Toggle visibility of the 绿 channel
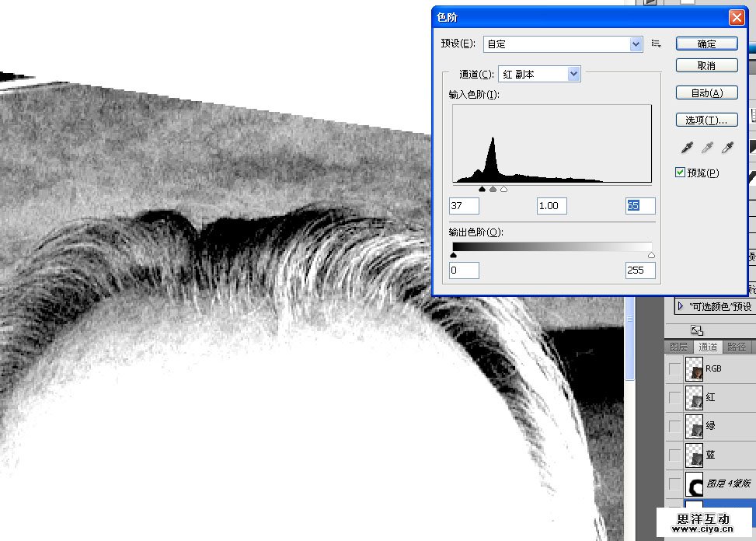 pyautogui.click(x=674, y=426)
